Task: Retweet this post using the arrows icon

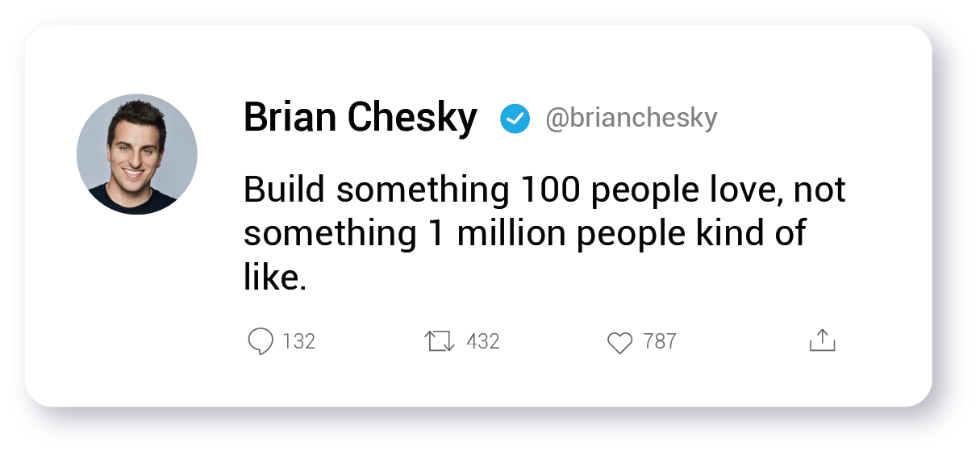Action: click(x=440, y=341)
